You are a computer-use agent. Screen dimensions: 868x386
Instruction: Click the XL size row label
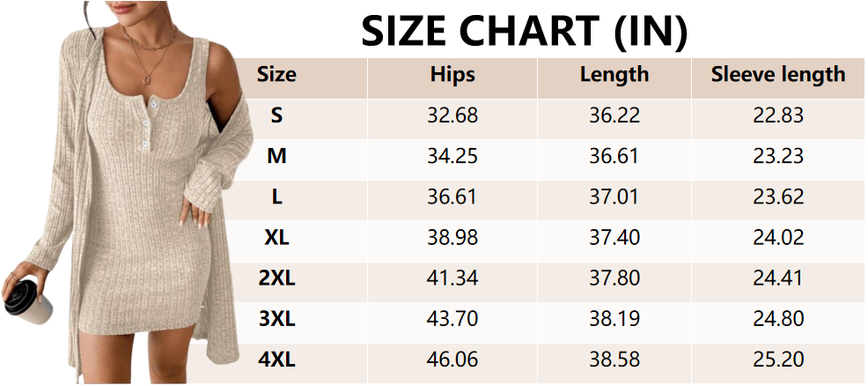point(276,238)
